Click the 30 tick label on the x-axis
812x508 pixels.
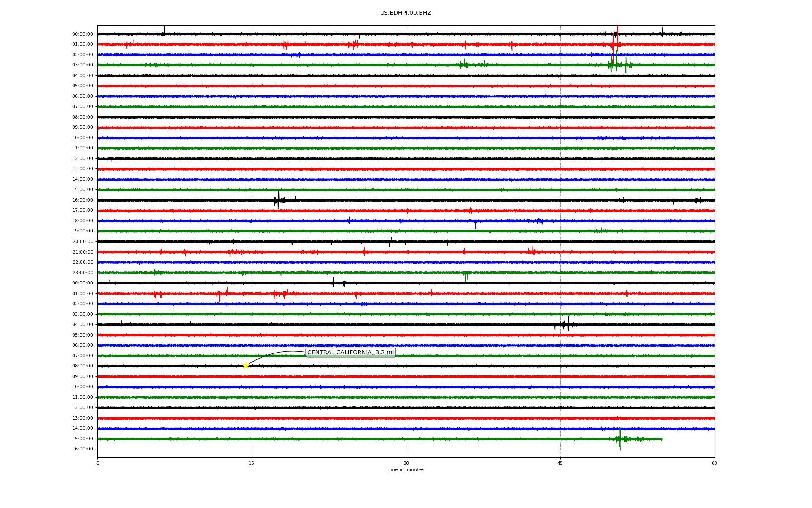click(x=406, y=463)
